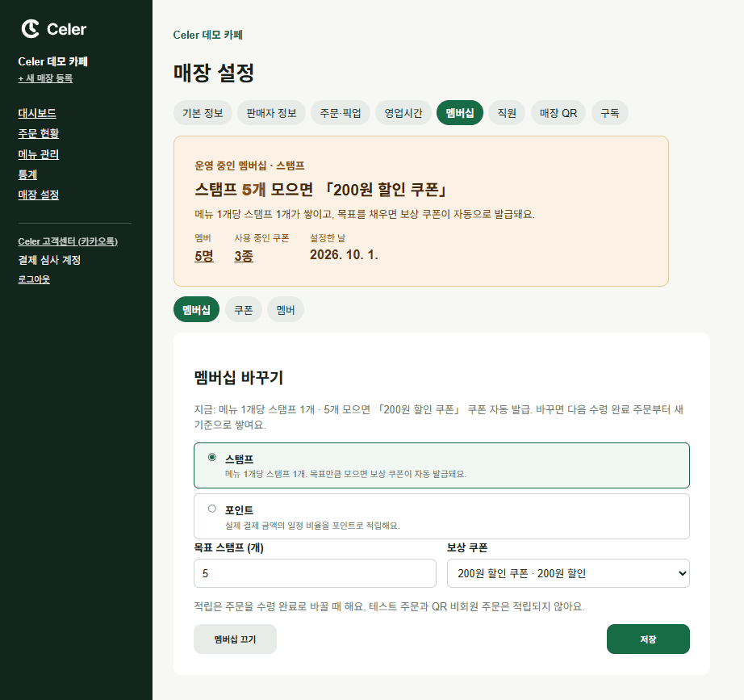
Task: Click the date 2026. 10. 1.
Action: pos(344,255)
